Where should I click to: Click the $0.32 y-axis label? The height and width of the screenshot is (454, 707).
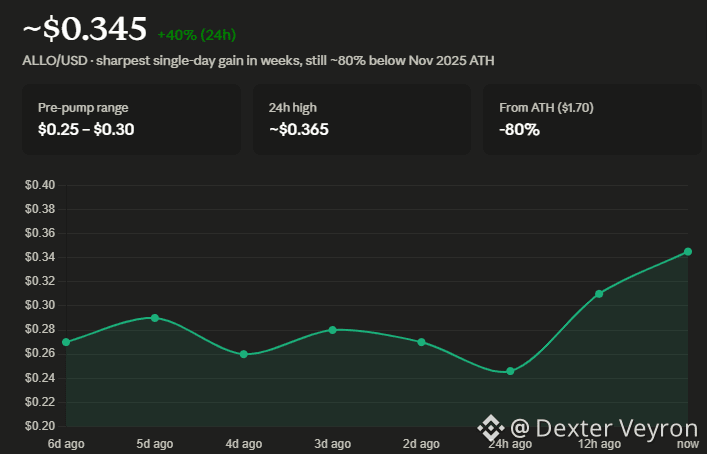[40, 281]
